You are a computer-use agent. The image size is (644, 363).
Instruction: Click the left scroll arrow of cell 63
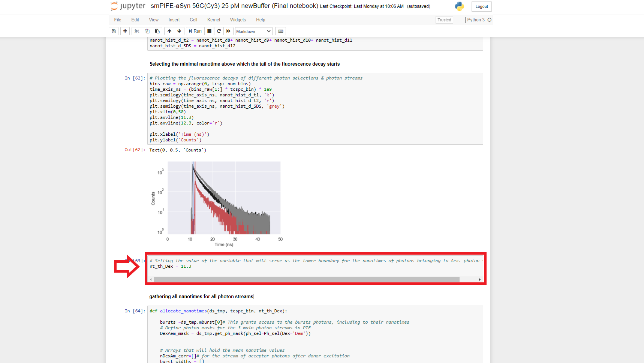151,280
